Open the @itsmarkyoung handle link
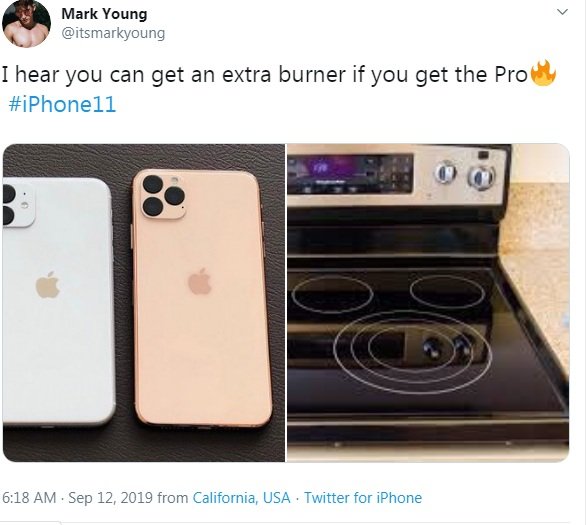This screenshot has height=525, width=587. tap(113, 33)
